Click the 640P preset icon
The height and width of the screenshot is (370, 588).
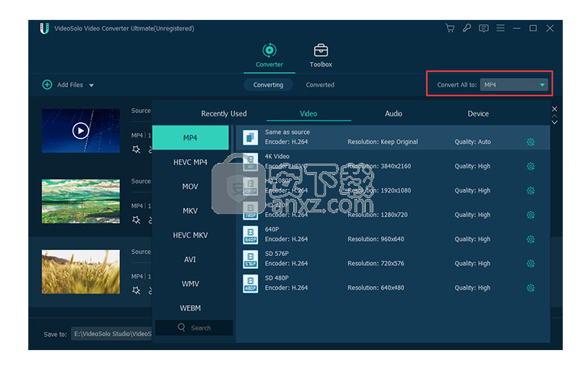[x=250, y=235]
